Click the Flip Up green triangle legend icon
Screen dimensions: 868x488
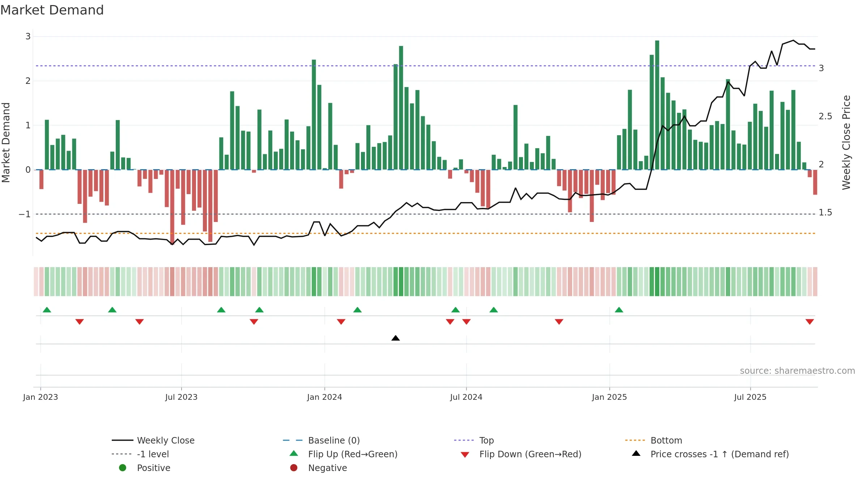[x=294, y=453]
